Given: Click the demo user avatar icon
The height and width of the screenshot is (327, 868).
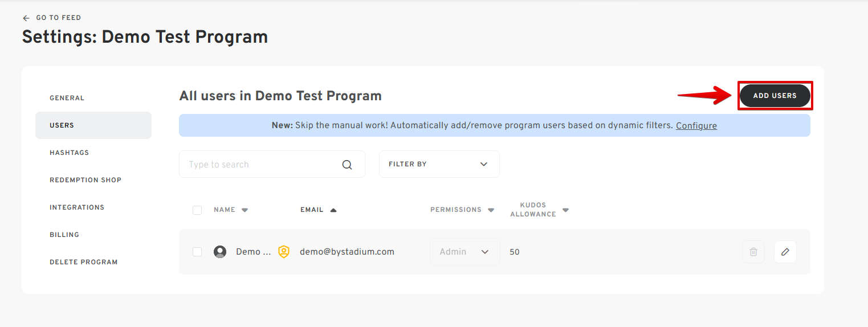Looking at the screenshot, I should point(220,252).
